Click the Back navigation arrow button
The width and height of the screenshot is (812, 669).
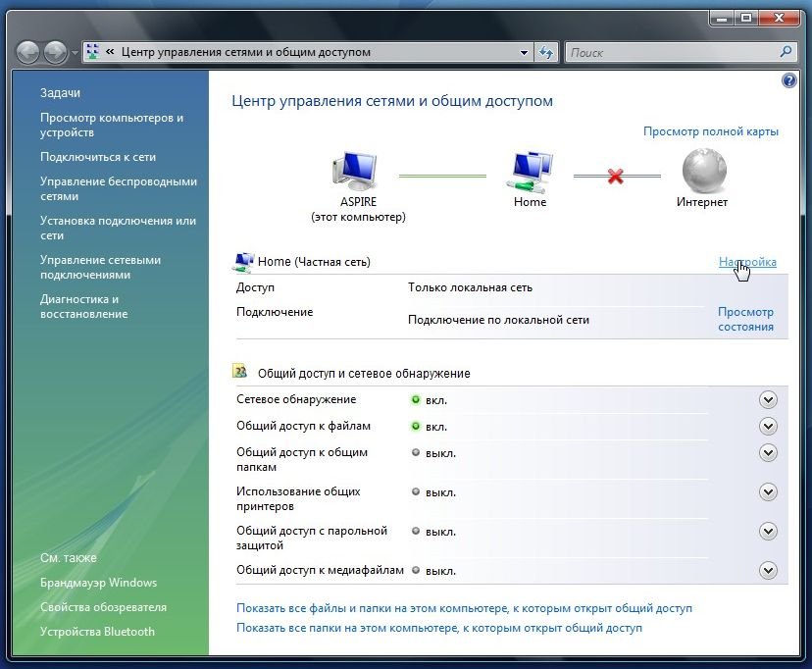click(x=27, y=52)
